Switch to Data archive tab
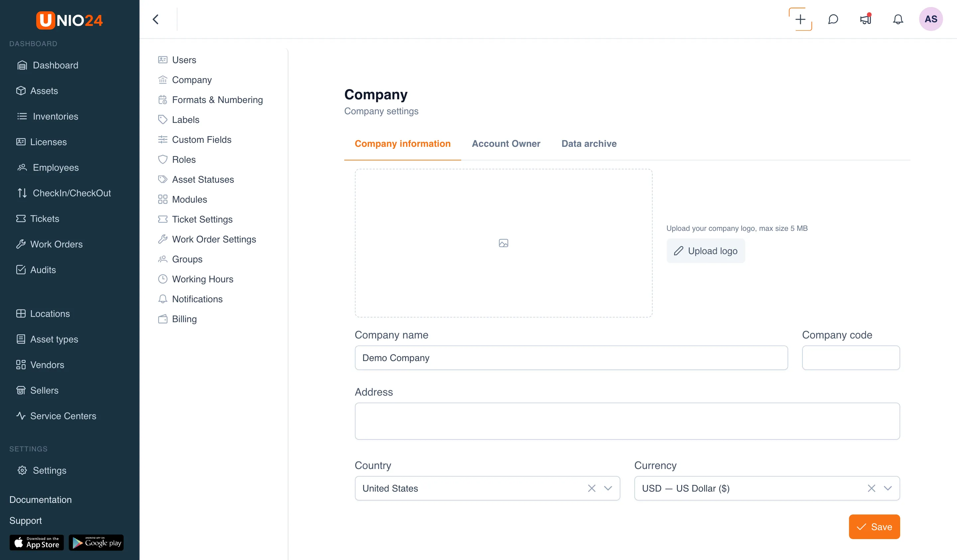Screen dimensions: 957x560 point(589,144)
